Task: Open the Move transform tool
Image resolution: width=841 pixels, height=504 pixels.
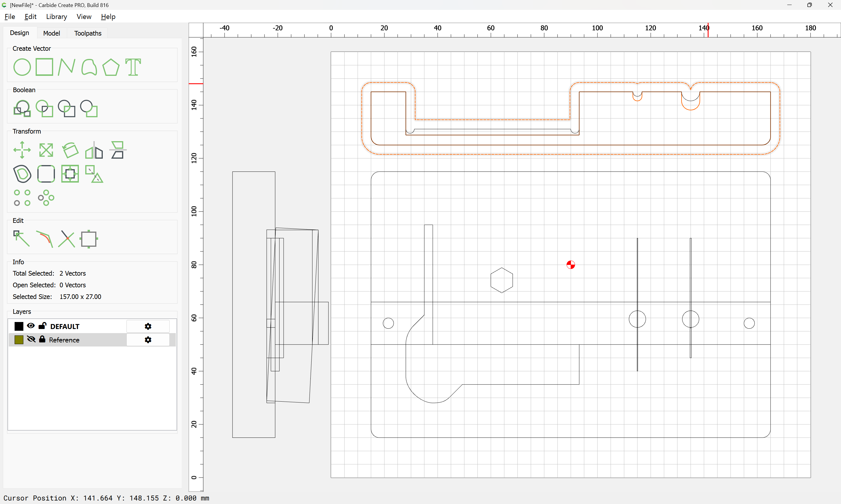Action: (22, 150)
